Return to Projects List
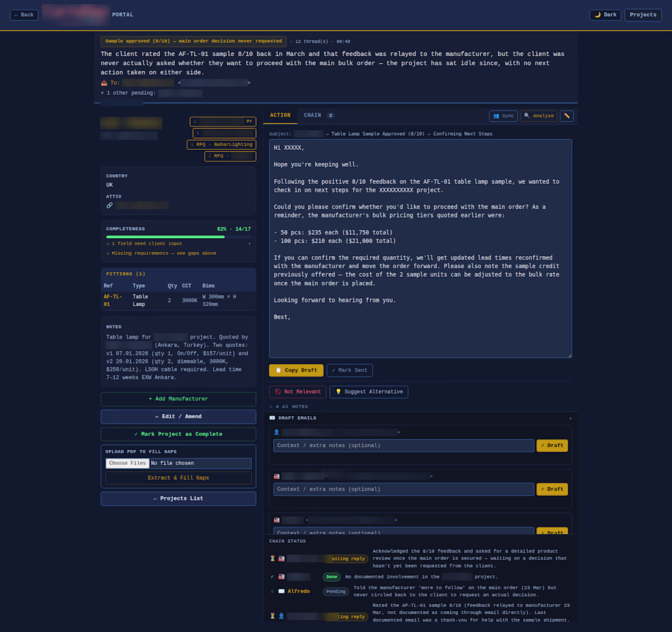The image size is (672, 632). 178,499
